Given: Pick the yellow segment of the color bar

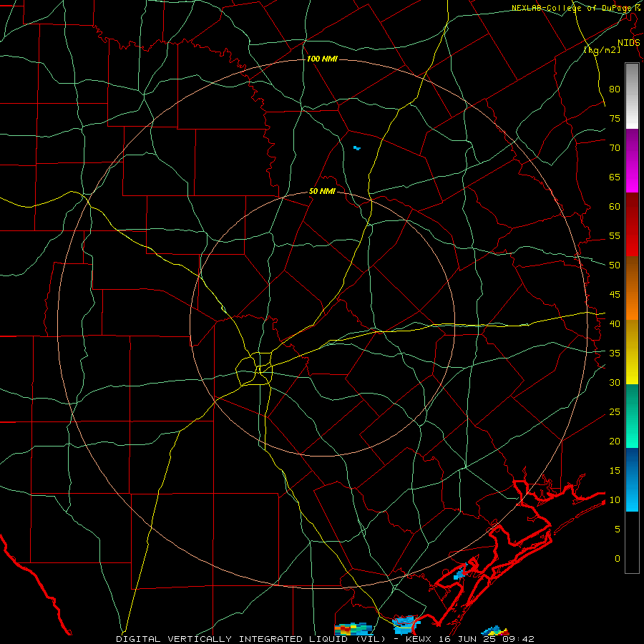Looking at the screenshot, I should coord(632,352).
